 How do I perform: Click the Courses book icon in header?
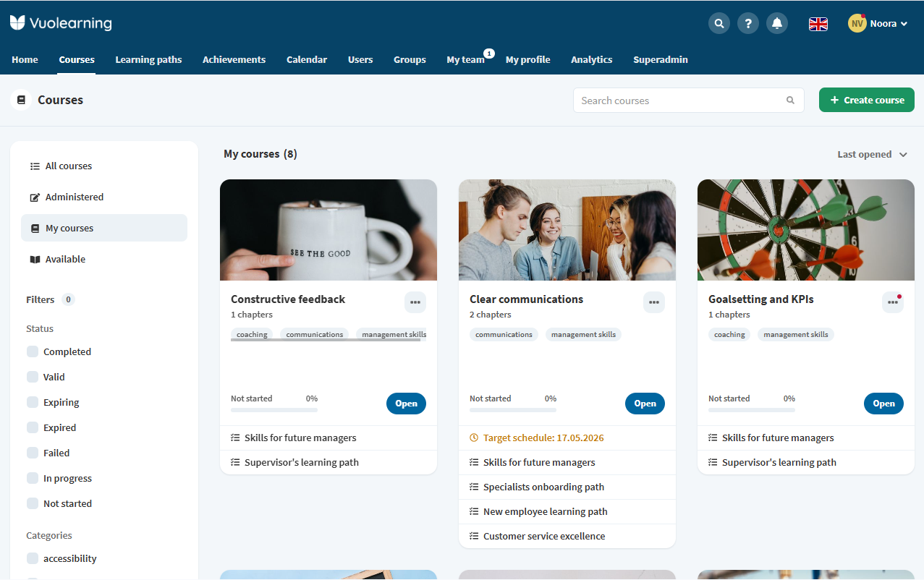(21, 100)
